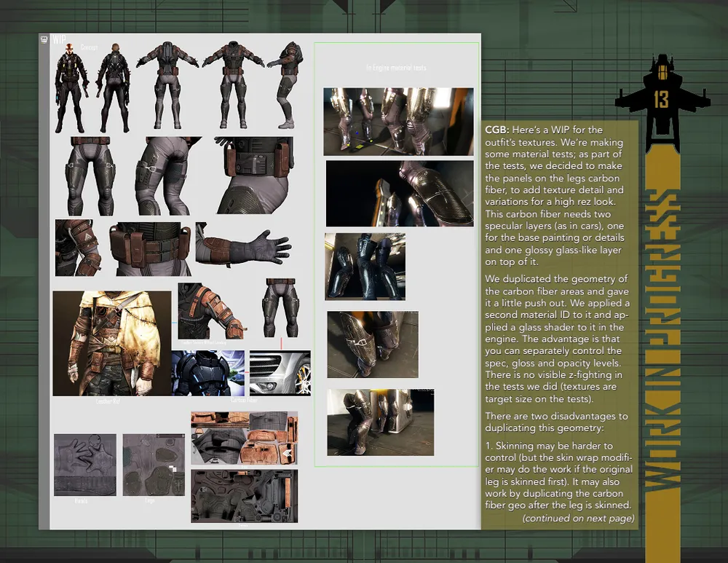Select the brown leather belt pouches close-up
The width and height of the screenshot is (728, 563).
149,248
